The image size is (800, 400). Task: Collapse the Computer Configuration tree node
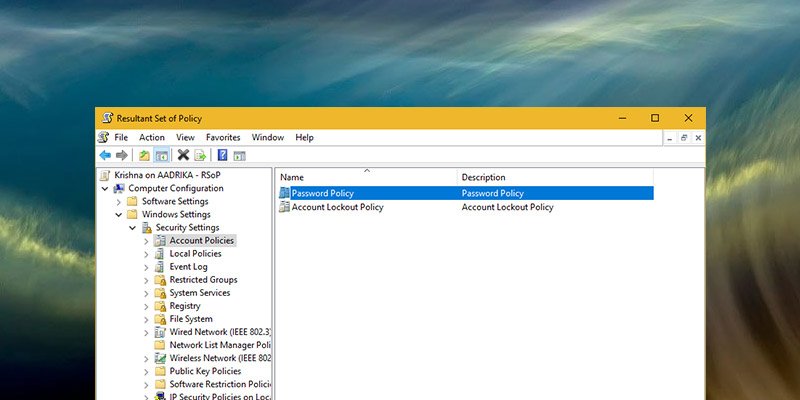click(105, 188)
